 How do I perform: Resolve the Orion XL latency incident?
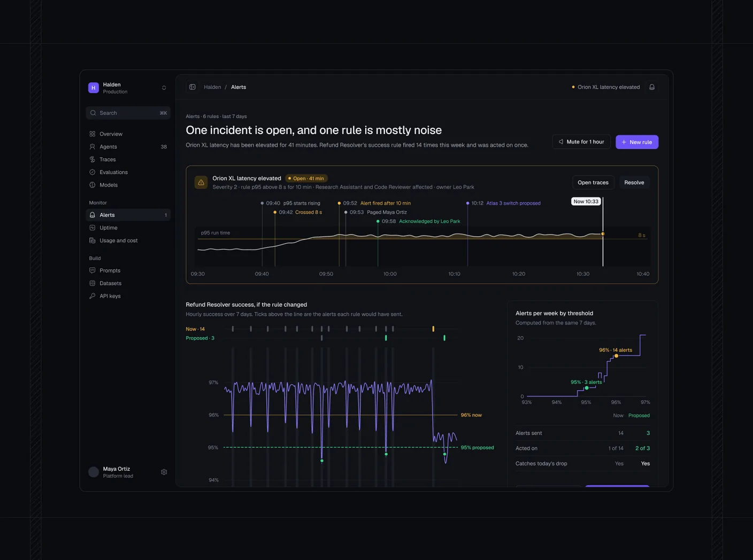(634, 183)
